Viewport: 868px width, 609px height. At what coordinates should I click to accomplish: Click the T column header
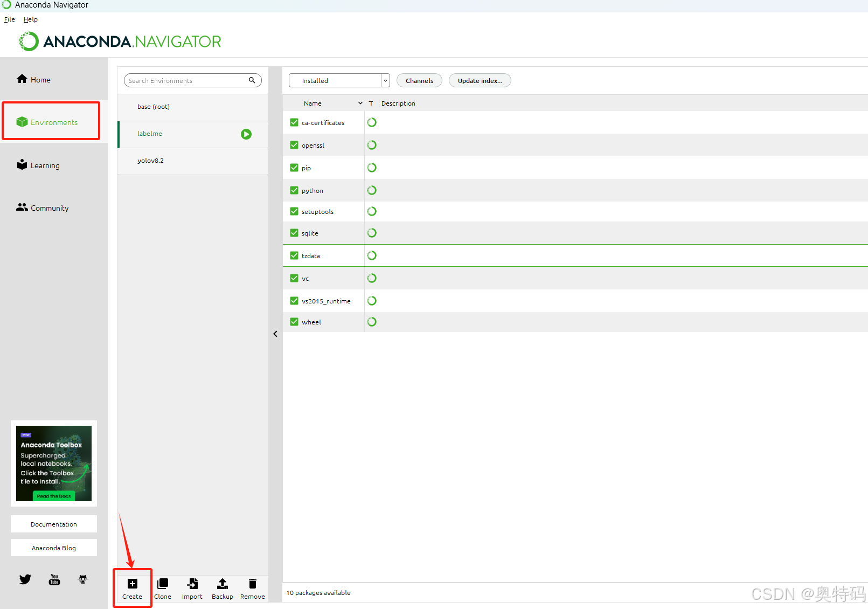click(x=371, y=103)
